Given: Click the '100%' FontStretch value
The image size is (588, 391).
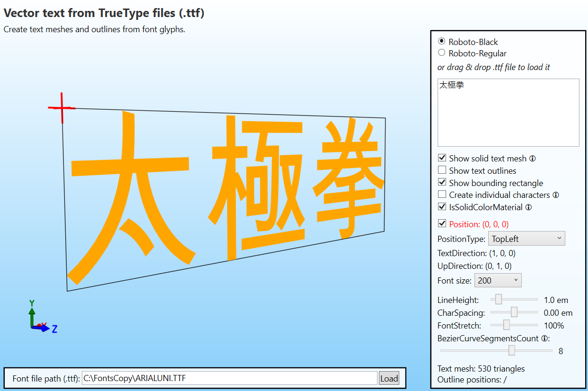Looking at the screenshot, I should [x=554, y=326].
